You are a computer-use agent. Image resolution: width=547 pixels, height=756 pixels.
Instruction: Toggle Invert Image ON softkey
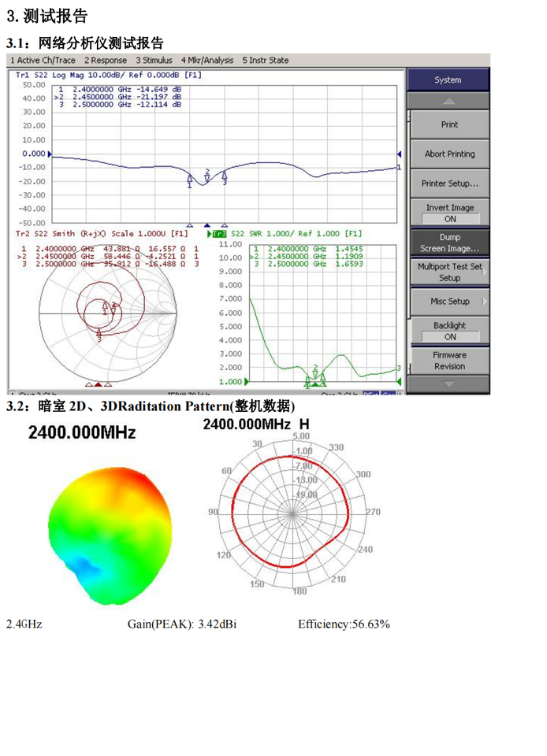click(x=449, y=213)
